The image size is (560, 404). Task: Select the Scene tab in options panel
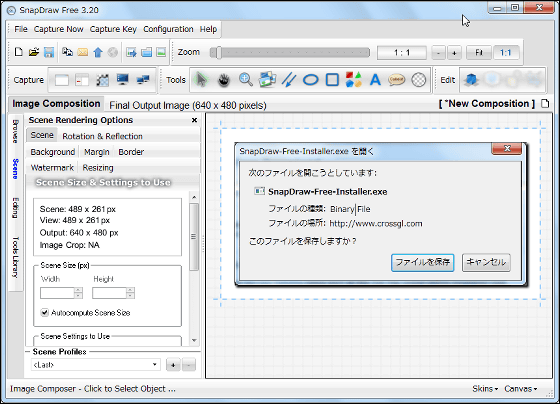click(x=42, y=135)
